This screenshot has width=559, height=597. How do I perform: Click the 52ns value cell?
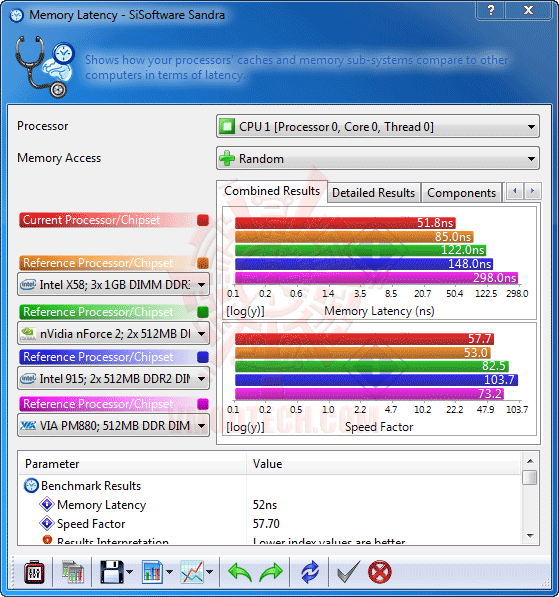[x=265, y=505]
